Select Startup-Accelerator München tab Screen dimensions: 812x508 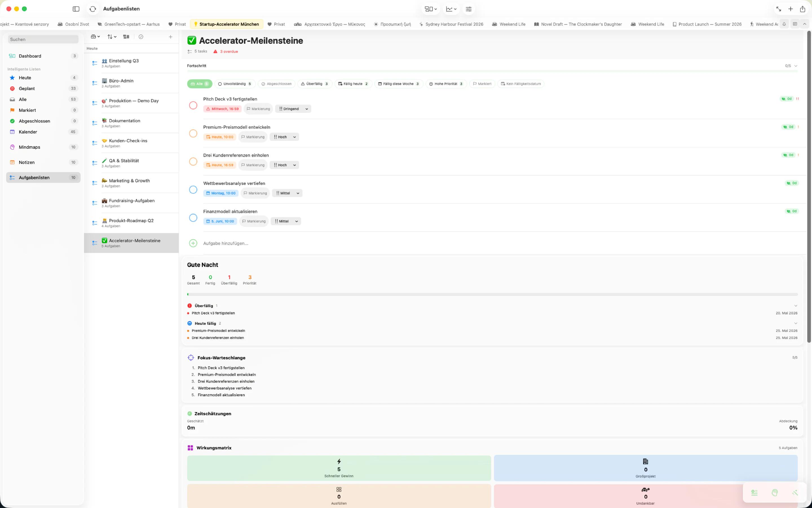click(226, 24)
